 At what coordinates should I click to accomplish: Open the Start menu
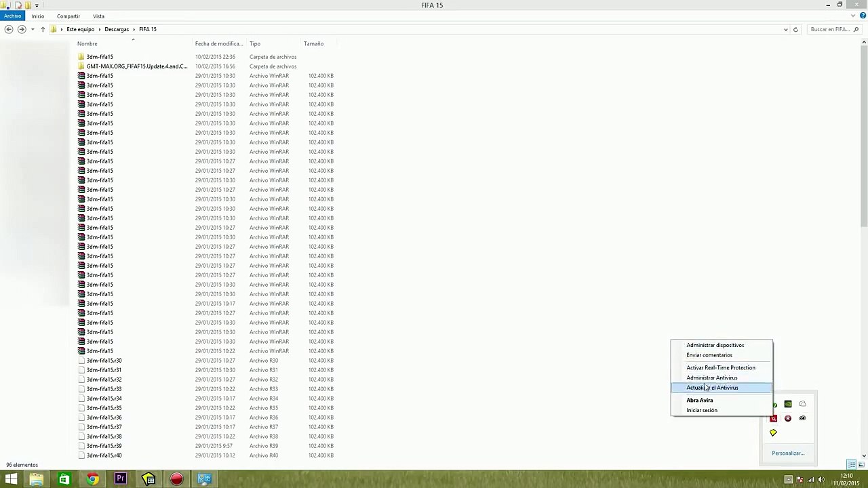pos(11,480)
